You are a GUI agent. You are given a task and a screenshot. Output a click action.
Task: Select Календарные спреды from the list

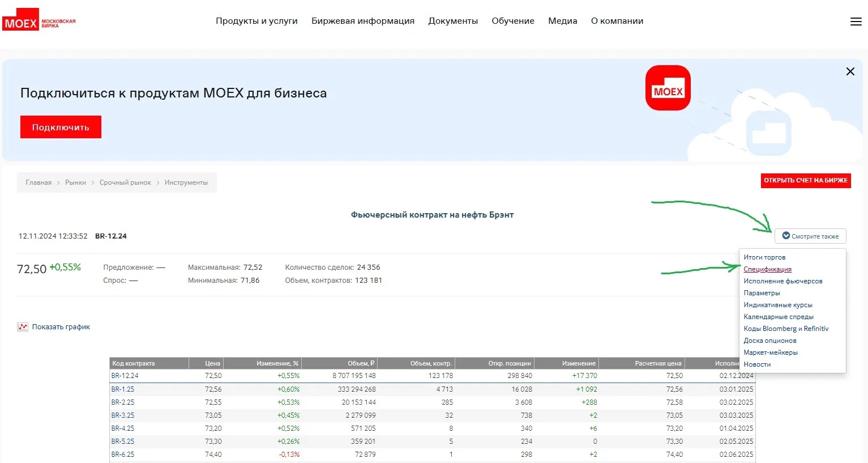point(779,317)
